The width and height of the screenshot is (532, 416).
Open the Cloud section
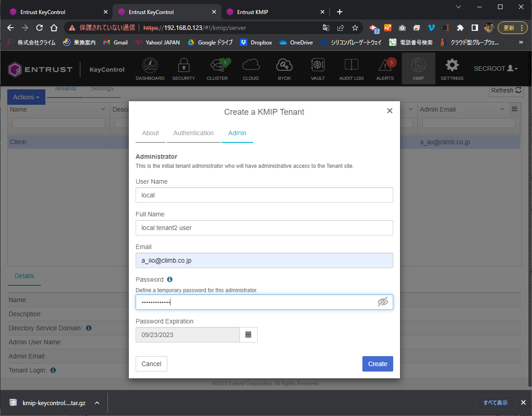tap(251, 69)
